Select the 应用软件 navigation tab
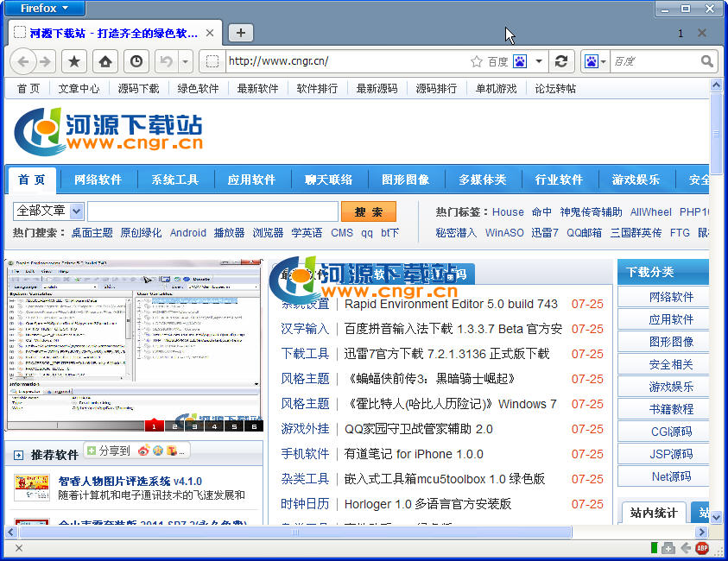The width and height of the screenshot is (728, 561). tap(251, 180)
